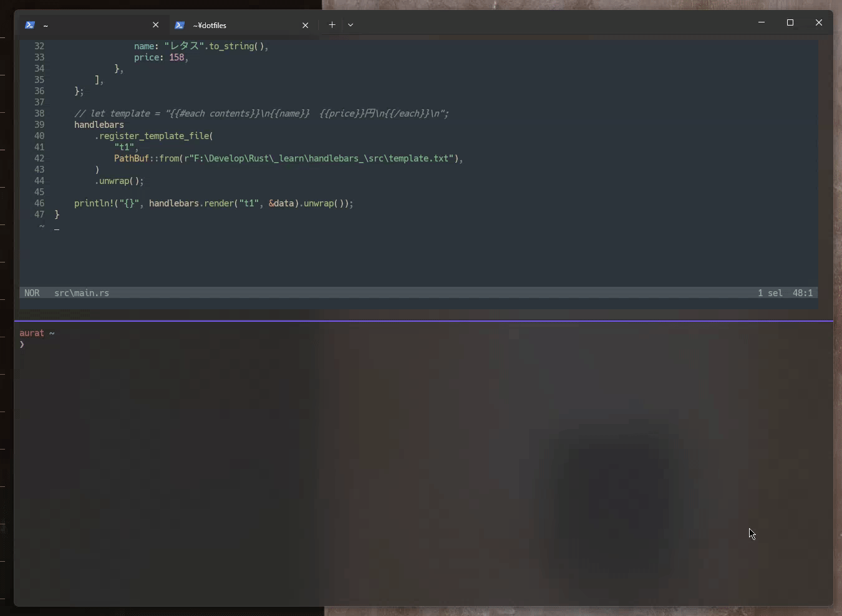The width and height of the screenshot is (842, 616).
Task: Click the new tab plus button
Action: coord(332,25)
